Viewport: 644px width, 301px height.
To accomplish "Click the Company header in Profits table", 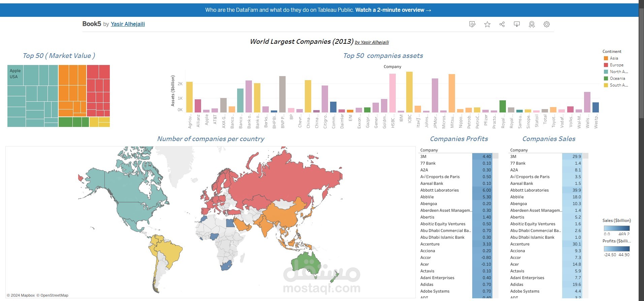I will [429, 150].
